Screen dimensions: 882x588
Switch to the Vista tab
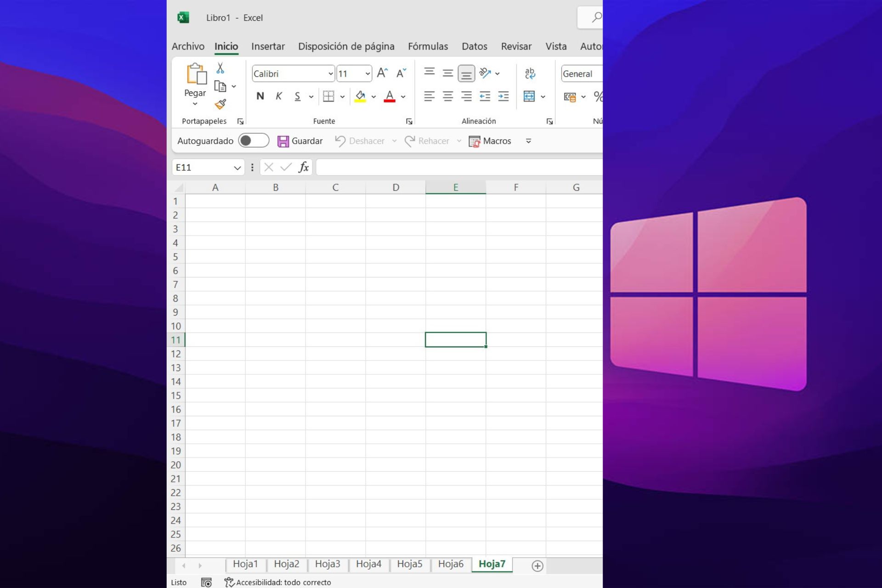pos(556,46)
